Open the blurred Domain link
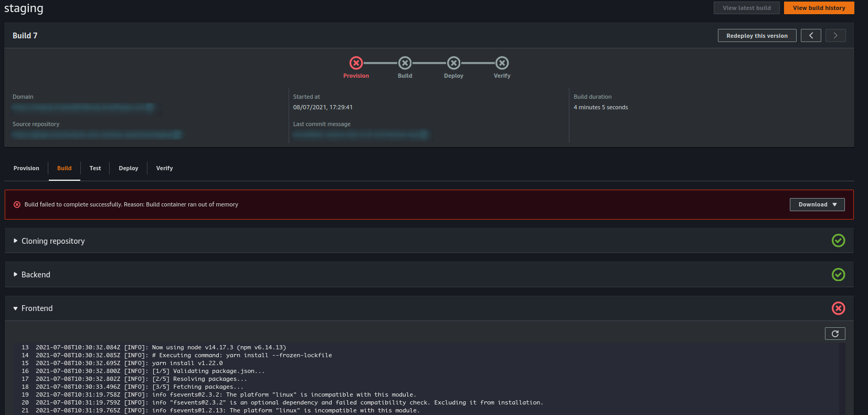Screen dimensions: 868x415 coord(83,107)
